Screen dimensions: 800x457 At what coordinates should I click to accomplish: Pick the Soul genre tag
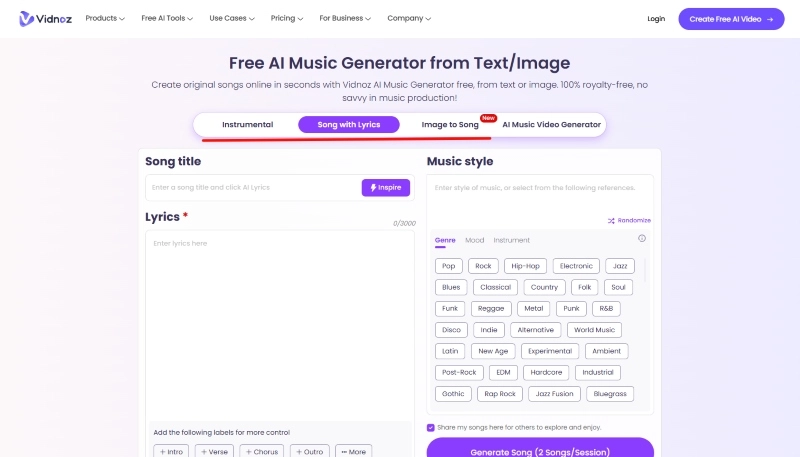tap(618, 287)
